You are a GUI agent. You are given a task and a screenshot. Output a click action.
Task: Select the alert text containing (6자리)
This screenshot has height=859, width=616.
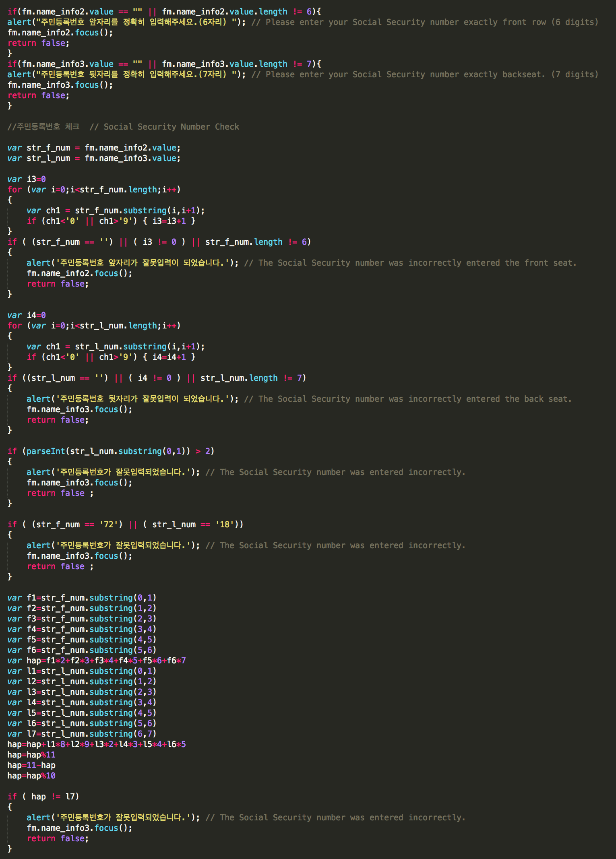pos(136,22)
